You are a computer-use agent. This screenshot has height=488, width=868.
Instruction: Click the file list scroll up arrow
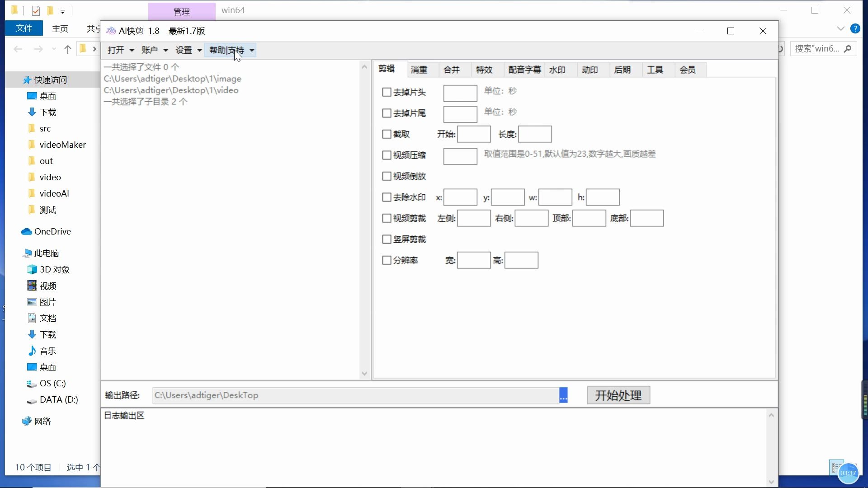pos(364,67)
